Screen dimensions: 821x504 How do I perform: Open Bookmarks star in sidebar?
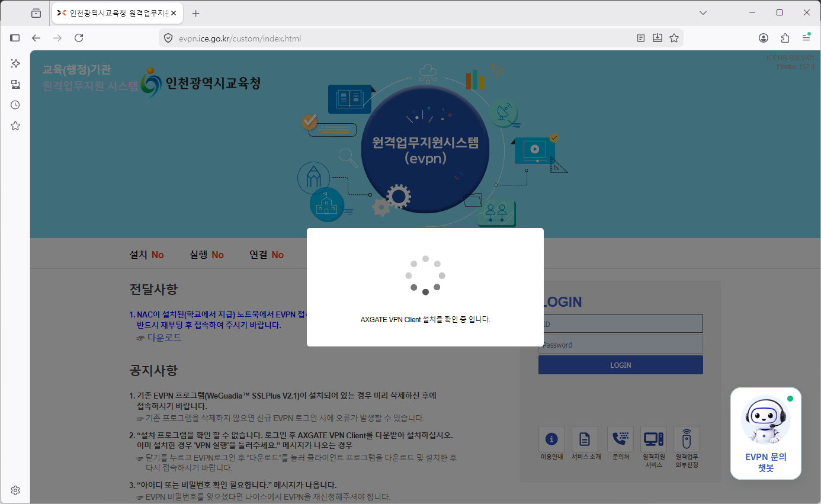(x=15, y=126)
